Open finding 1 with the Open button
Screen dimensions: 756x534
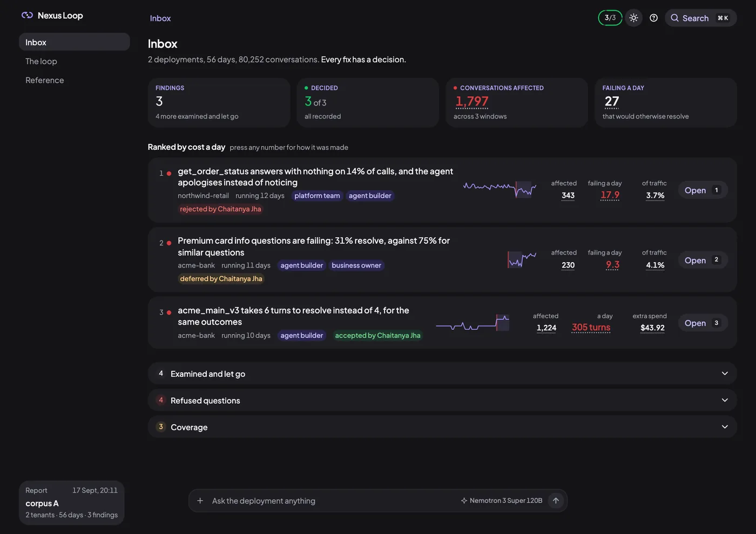(x=703, y=190)
